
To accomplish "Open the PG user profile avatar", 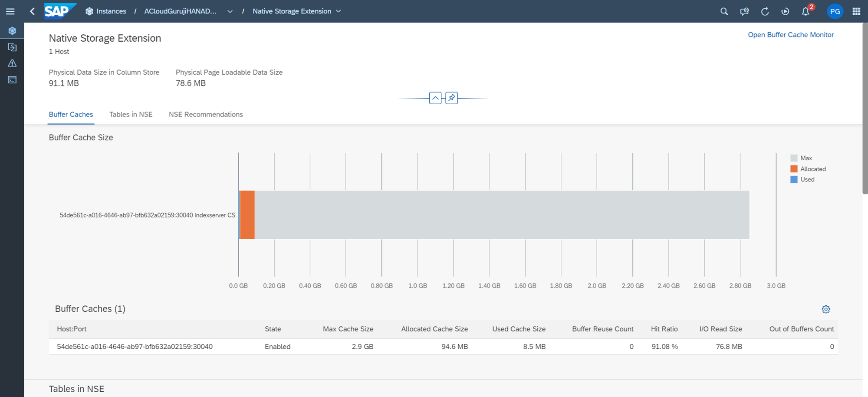I will pyautogui.click(x=835, y=11).
